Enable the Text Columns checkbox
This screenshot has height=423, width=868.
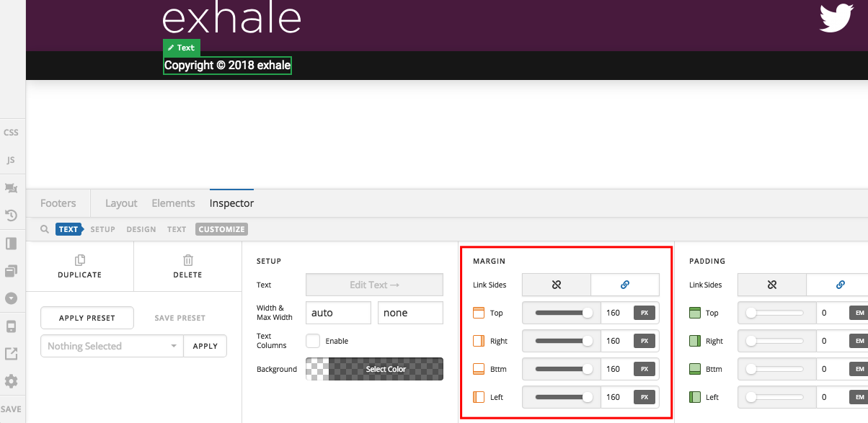tap(313, 341)
